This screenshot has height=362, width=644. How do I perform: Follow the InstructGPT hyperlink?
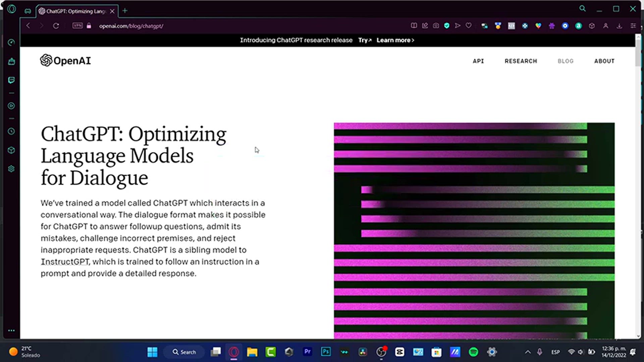65,262
